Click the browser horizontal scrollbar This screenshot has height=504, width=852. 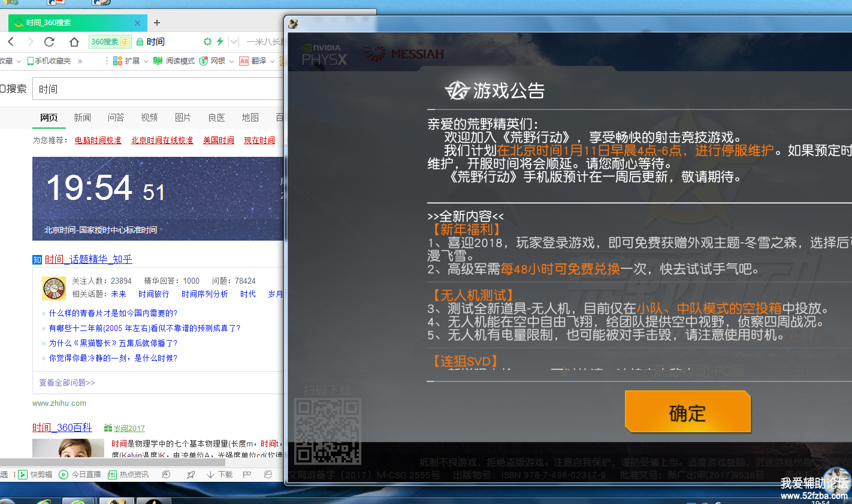(113, 462)
